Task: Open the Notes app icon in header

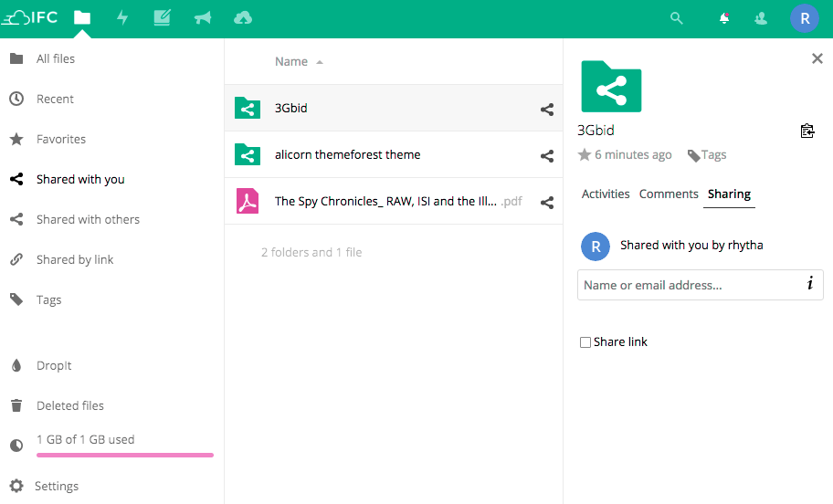Action: 162,17
